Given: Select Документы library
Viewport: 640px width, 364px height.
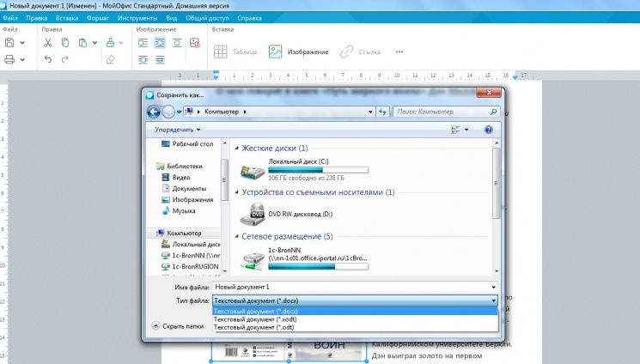Looking at the screenshot, I should [184, 189].
